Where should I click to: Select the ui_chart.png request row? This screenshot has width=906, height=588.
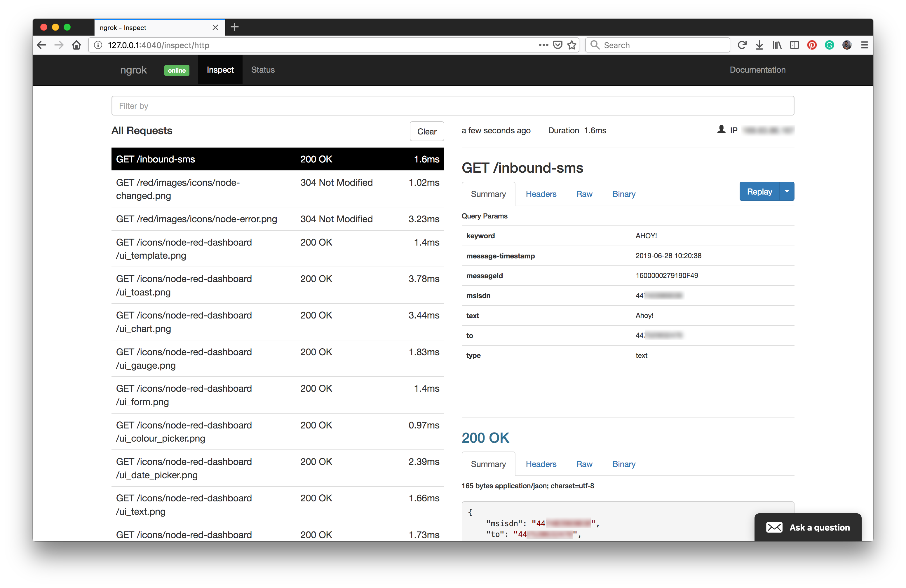click(278, 322)
